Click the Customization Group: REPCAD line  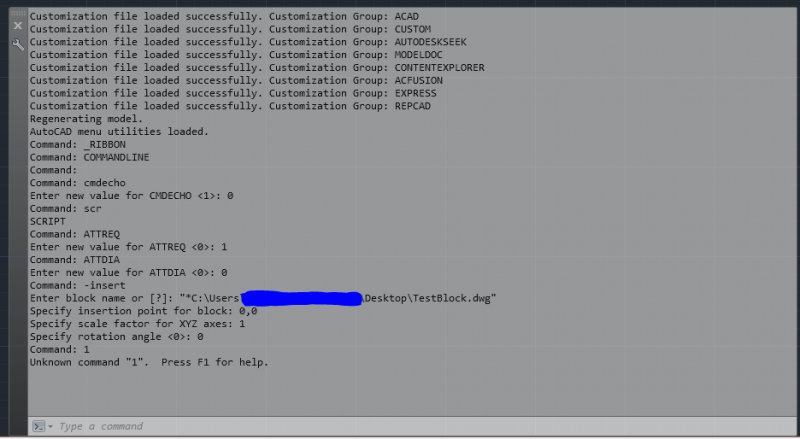[230, 106]
